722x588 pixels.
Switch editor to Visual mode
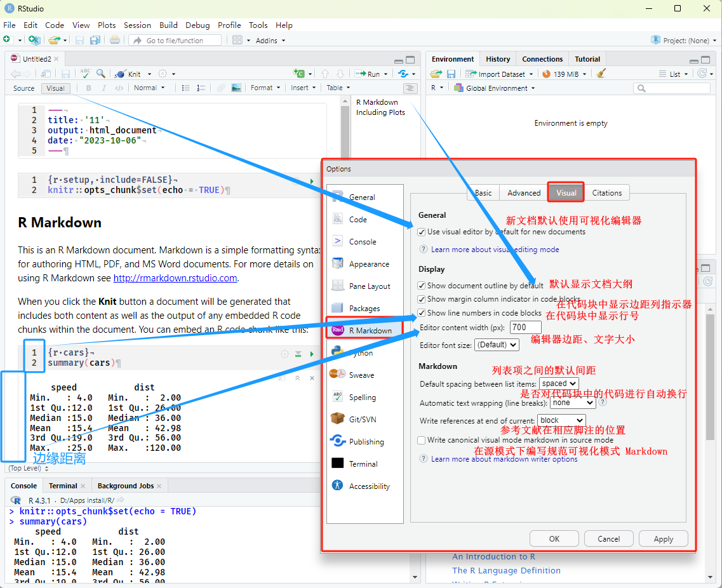tap(55, 88)
